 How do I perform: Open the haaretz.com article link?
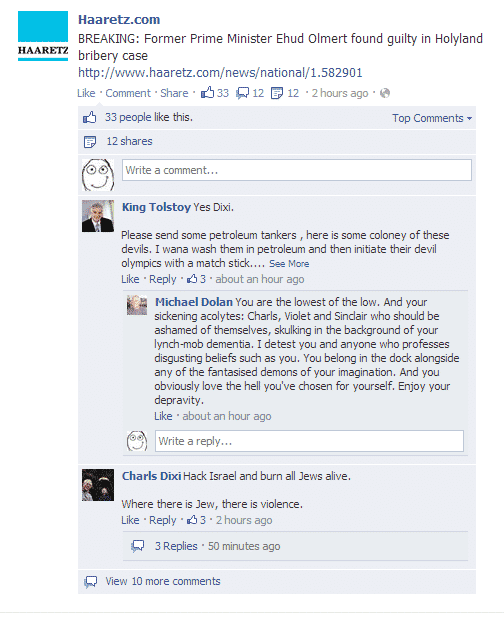click(x=220, y=73)
